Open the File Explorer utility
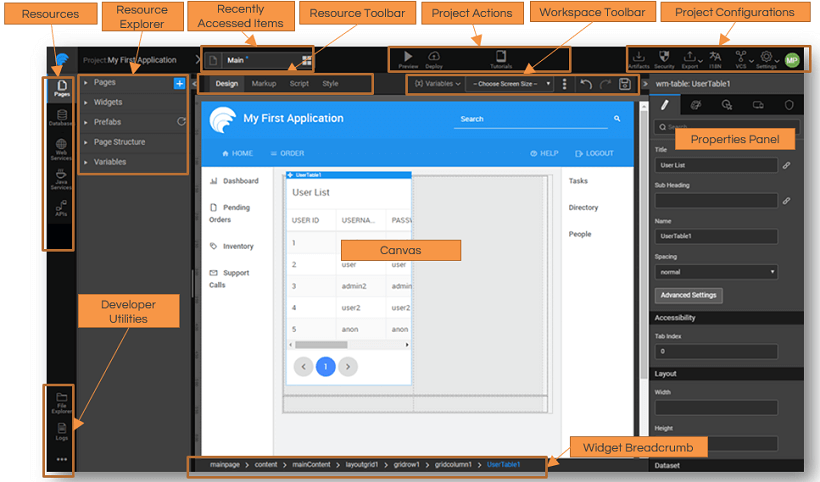 tap(62, 401)
